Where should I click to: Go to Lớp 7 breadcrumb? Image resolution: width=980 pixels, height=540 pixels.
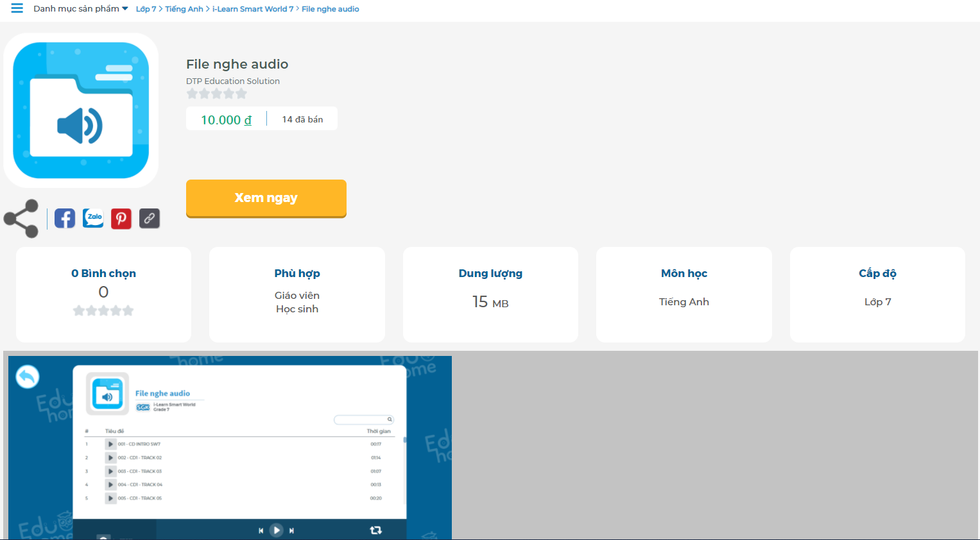coord(146,9)
